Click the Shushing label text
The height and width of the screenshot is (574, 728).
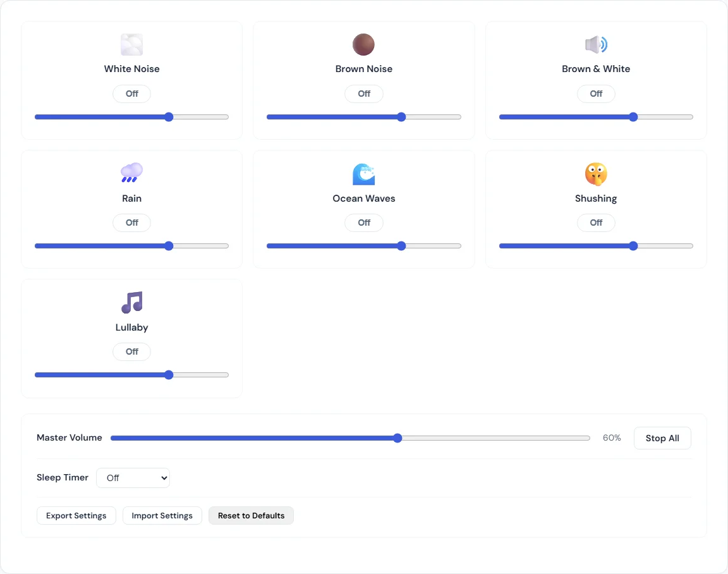(x=596, y=198)
